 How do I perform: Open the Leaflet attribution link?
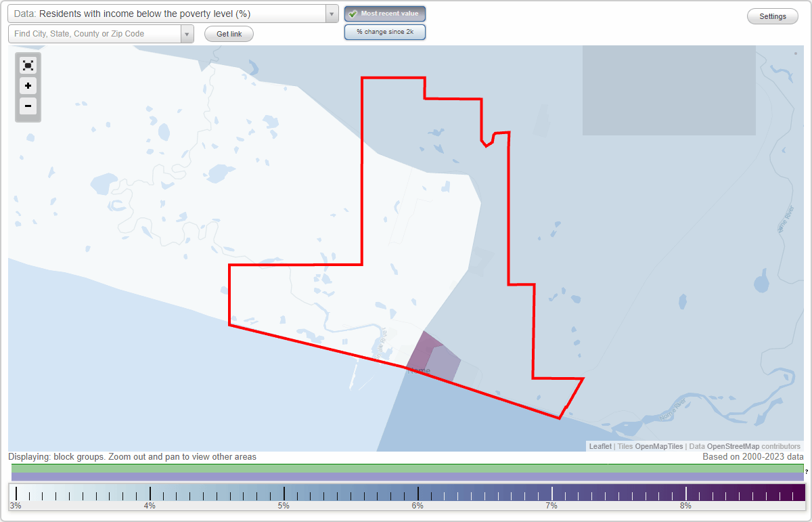pyautogui.click(x=600, y=446)
